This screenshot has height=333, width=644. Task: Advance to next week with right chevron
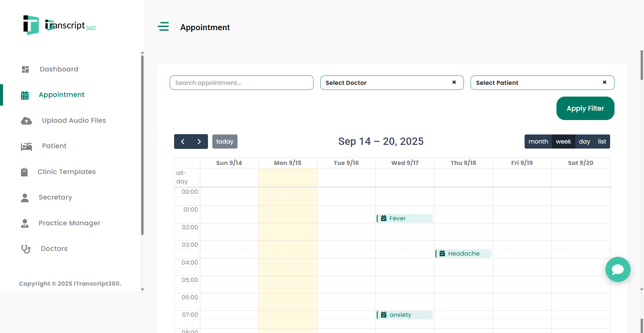point(199,142)
